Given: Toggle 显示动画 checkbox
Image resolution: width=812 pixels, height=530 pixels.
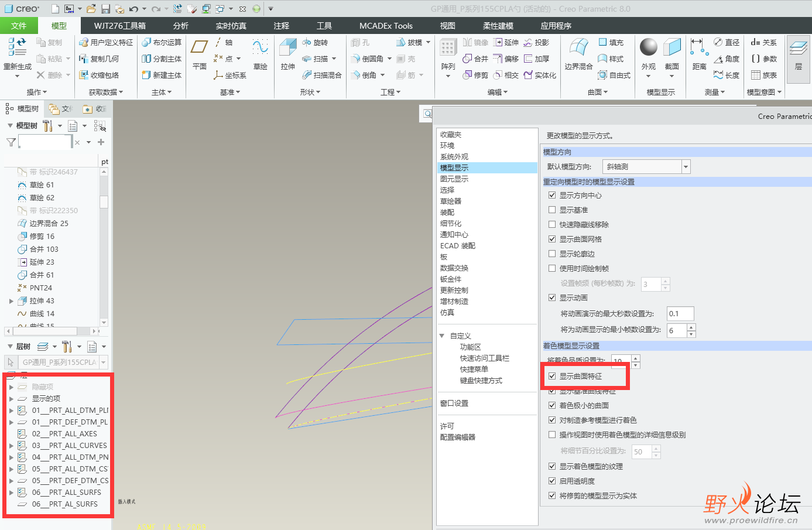Looking at the screenshot, I should pos(552,298).
